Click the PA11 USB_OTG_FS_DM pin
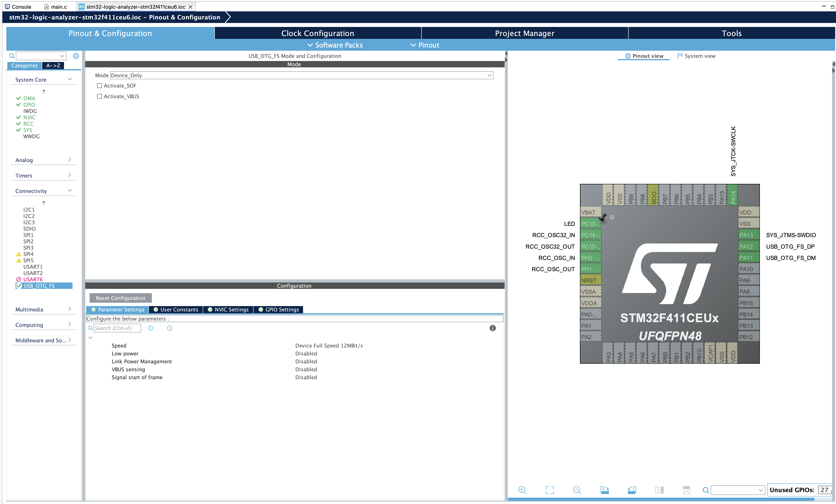 pyautogui.click(x=748, y=258)
